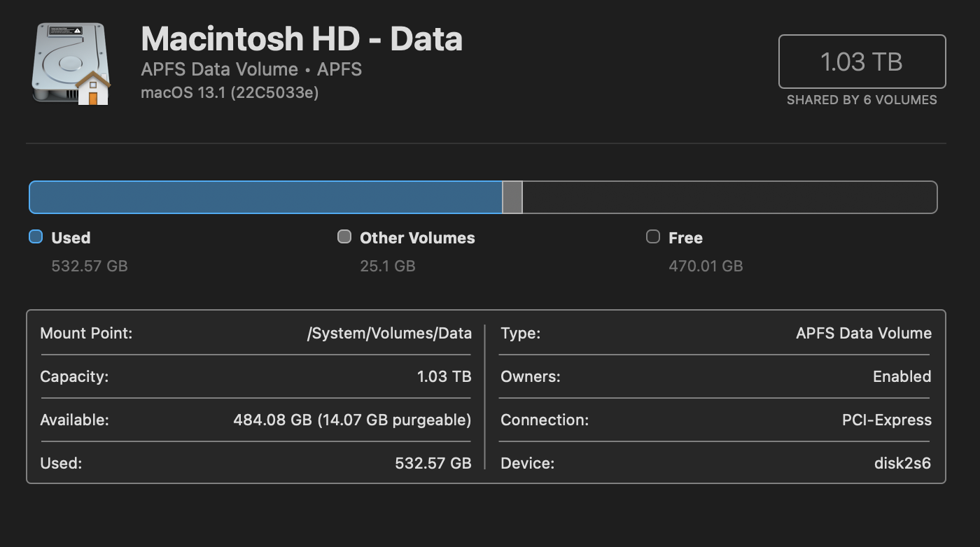This screenshot has height=547, width=980.
Task: Click the dark free space bar segment
Action: 729,197
